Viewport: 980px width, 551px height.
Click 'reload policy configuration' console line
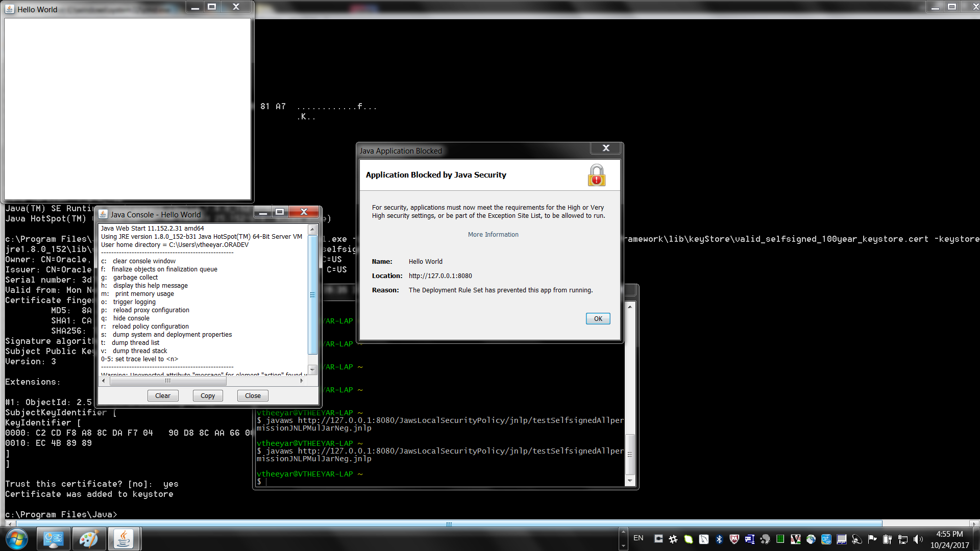[x=150, y=327]
